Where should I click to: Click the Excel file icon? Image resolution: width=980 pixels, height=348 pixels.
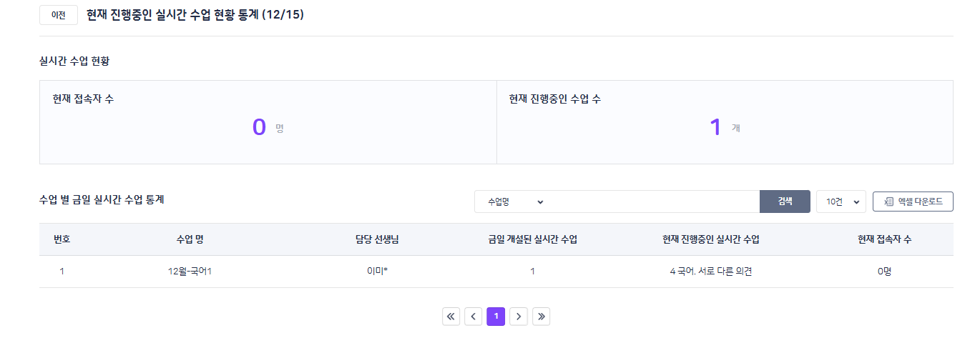coord(889,202)
